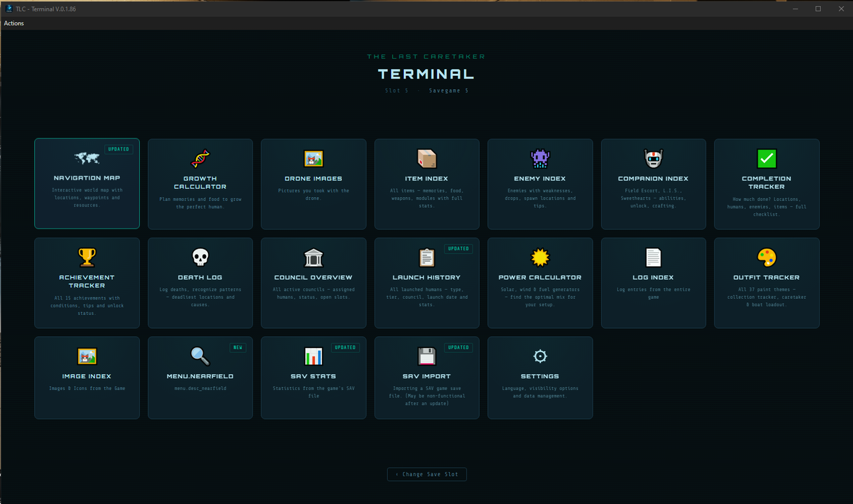Click the Completion Tracker title text
This screenshot has height=504, width=853.
click(x=766, y=182)
